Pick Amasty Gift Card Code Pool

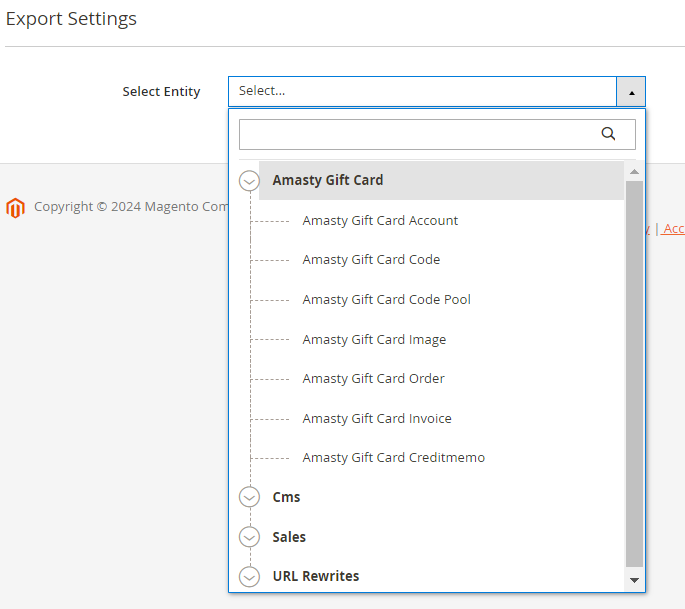386,300
